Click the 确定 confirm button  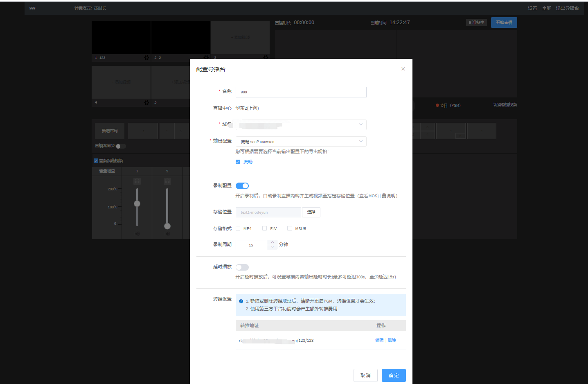click(x=394, y=375)
